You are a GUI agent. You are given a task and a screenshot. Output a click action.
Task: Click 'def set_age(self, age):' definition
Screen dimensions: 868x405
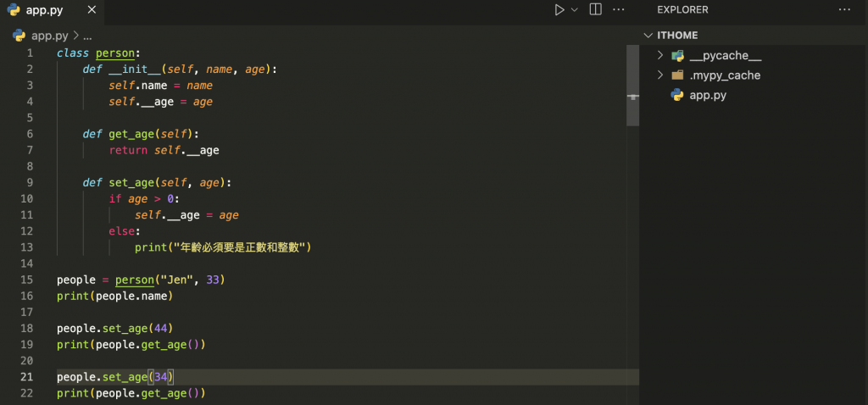[x=157, y=182]
